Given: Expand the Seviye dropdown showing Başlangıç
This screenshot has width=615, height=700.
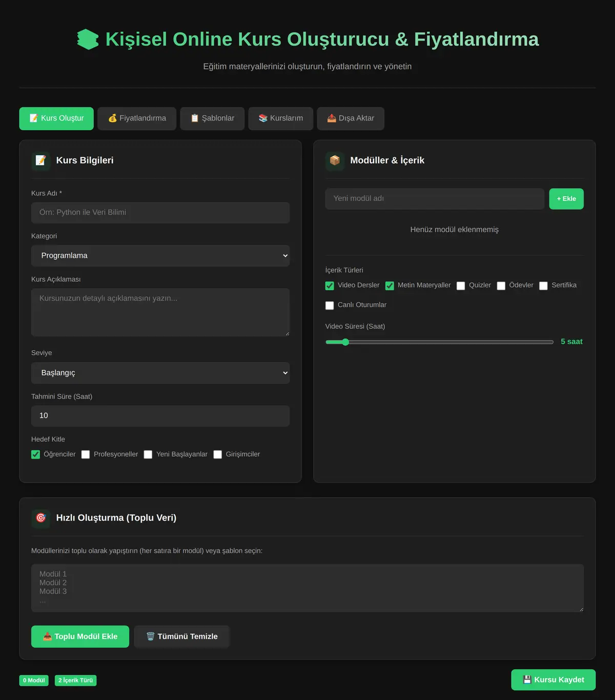Looking at the screenshot, I should pos(160,373).
